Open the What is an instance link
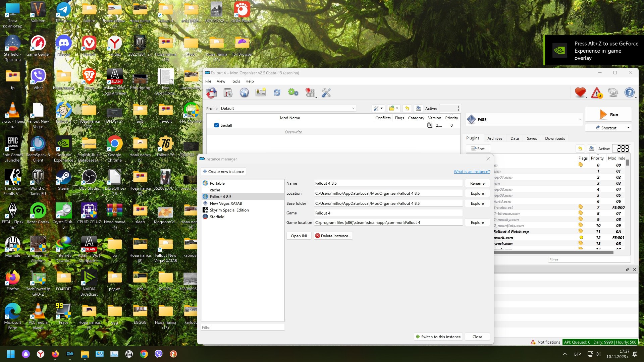The image size is (644, 362). pyautogui.click(x=472, y=171)
